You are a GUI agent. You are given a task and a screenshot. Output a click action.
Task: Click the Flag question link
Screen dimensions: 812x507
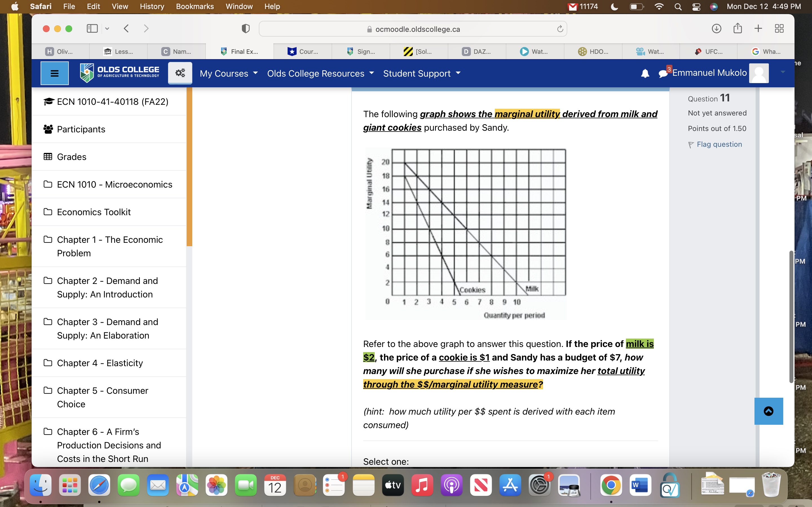point(719,144)
